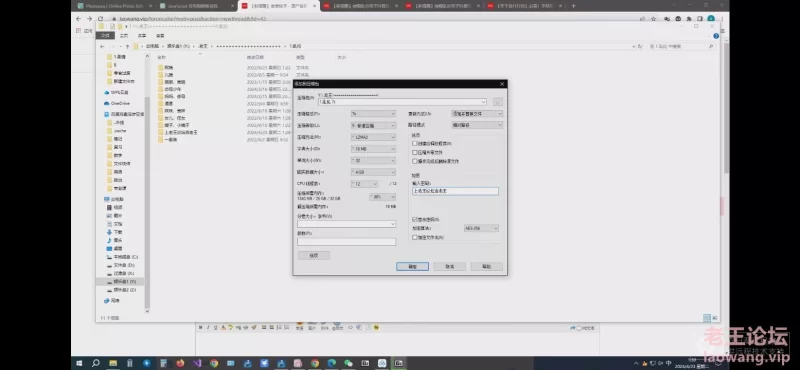Open the split volume size combo box
The width and height of the screenshot is (800, 370).
pyautogui.click(x=346, y=224)
